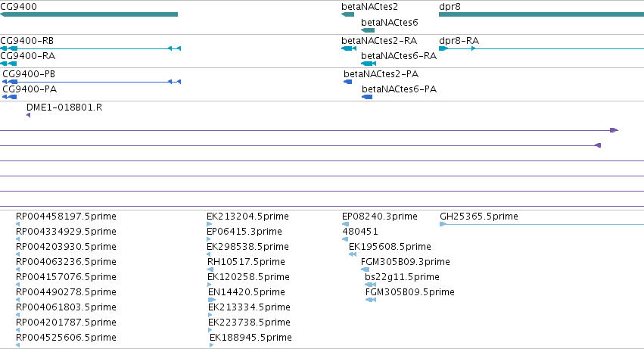Image resolution: width=644 pixels, height=349 pixels.
Task: Select the CG9400-RB transcript line
Action: [x=90, y=48]
